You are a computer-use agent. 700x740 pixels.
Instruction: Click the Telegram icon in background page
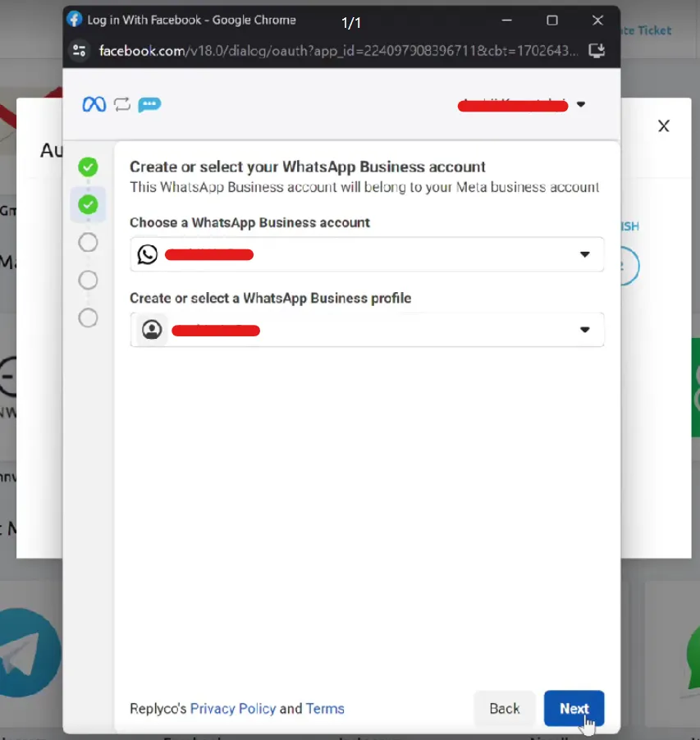click(x=30, y=653)
